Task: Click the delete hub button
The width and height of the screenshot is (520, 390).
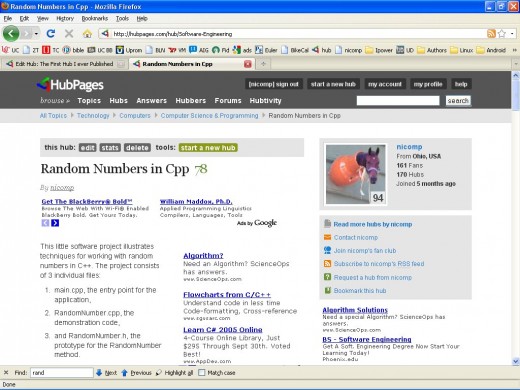Action: click(x=137, y=148)
